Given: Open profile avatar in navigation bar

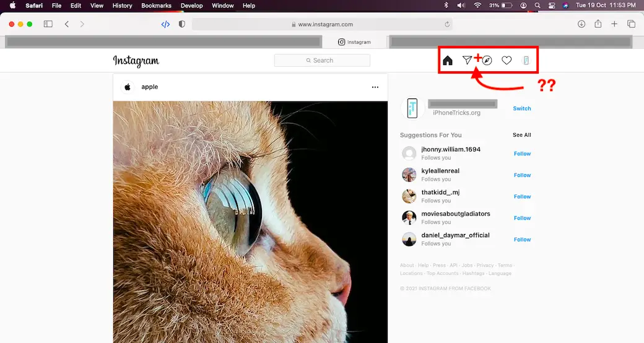Looking at the screenshot, I should 526,60.
